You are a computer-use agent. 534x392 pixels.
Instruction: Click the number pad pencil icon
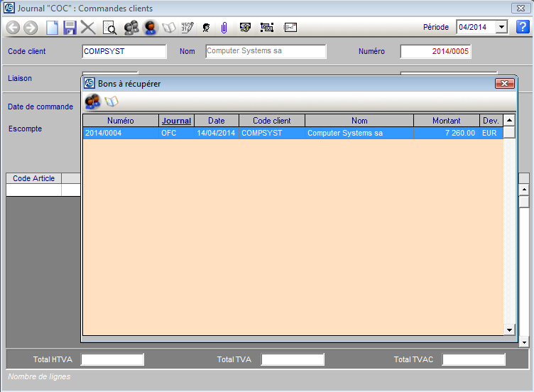tap(187, 28)
